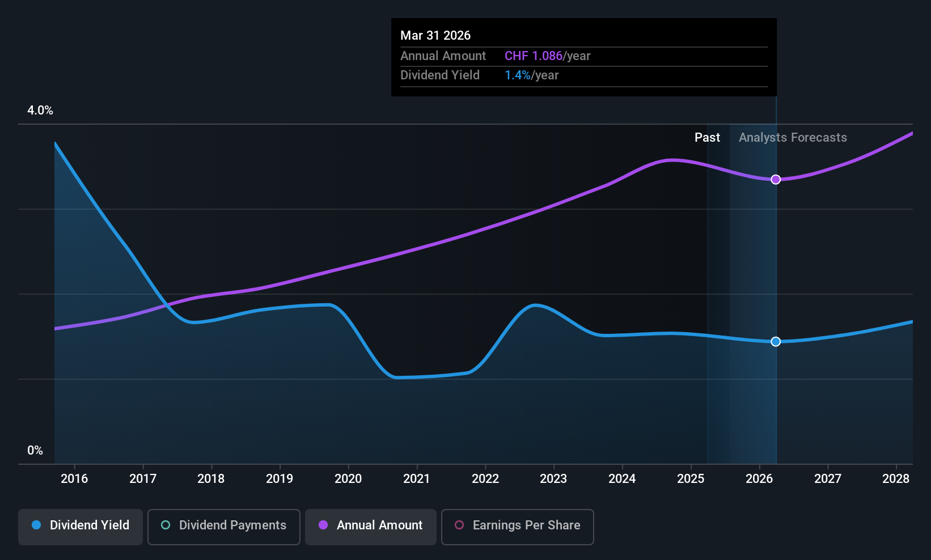Image resolution: width=931 pixels, height=560 pixels.
Task: Toggle the Dividend Yield legend button
Action: point(81,527)
